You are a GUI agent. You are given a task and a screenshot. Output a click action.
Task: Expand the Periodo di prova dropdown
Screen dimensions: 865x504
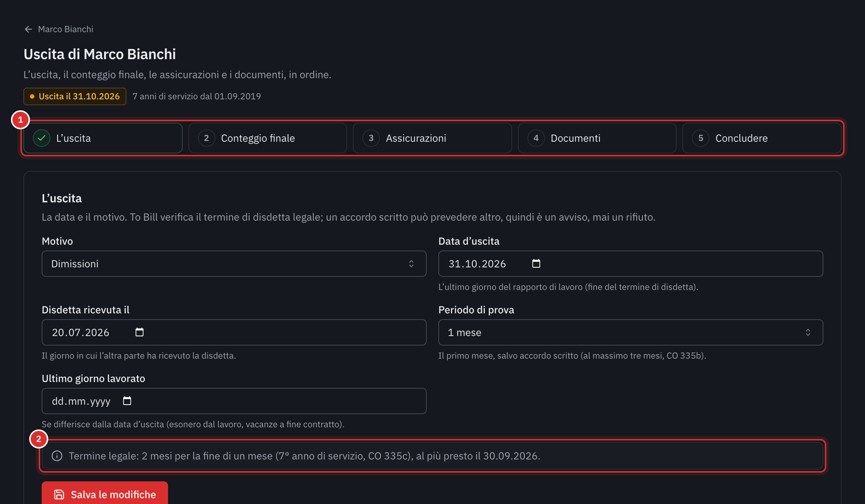630,332
